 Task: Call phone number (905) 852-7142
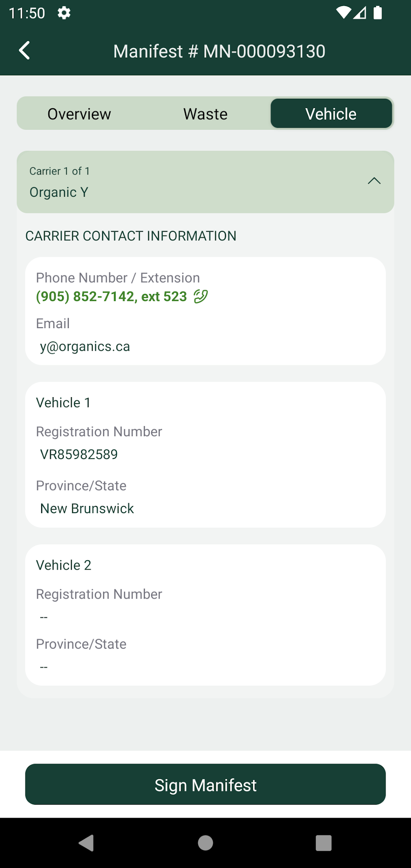click(111, 297)
